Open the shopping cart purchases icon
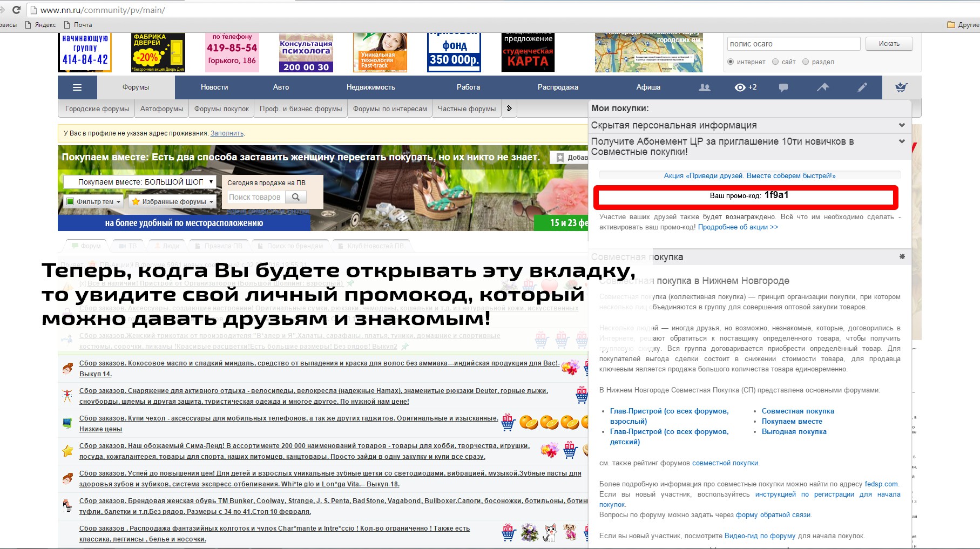Viewport: 980px width, 549px height. [x=901, y=87]
